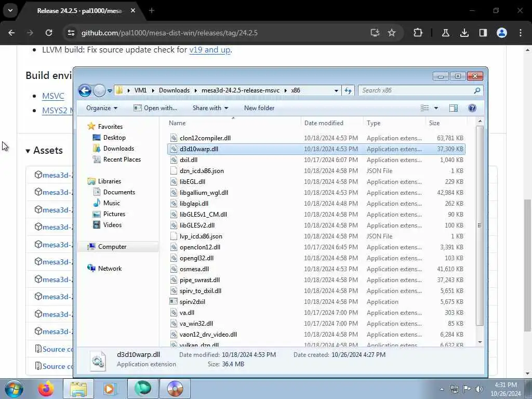This screenshot has height=399, width=532.
Task: Sort files by Type column header
Action: pos(394,123)
